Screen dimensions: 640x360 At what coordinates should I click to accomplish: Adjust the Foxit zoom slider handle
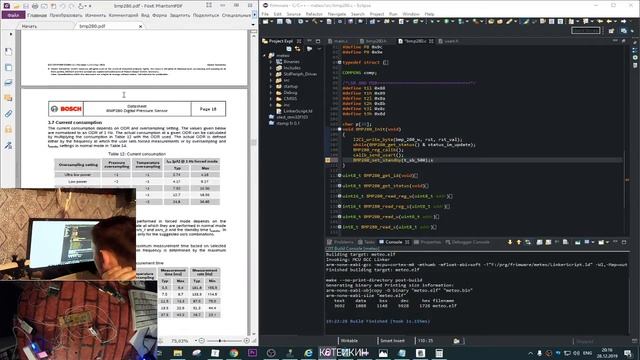[220, 340]
